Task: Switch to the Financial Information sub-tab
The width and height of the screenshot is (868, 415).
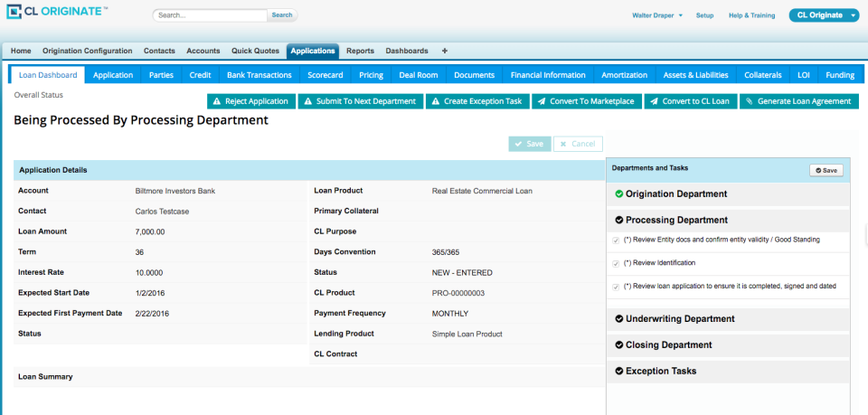Action: [548, 75]
